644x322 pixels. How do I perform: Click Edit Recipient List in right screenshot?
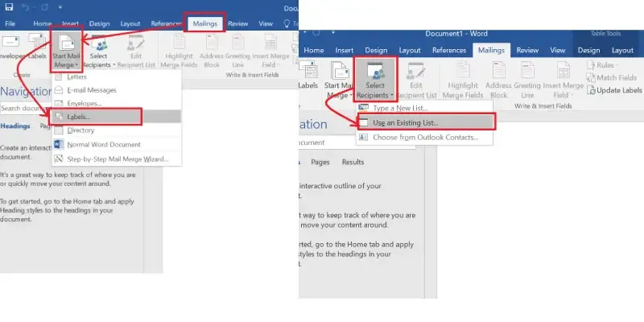[415, 80]
